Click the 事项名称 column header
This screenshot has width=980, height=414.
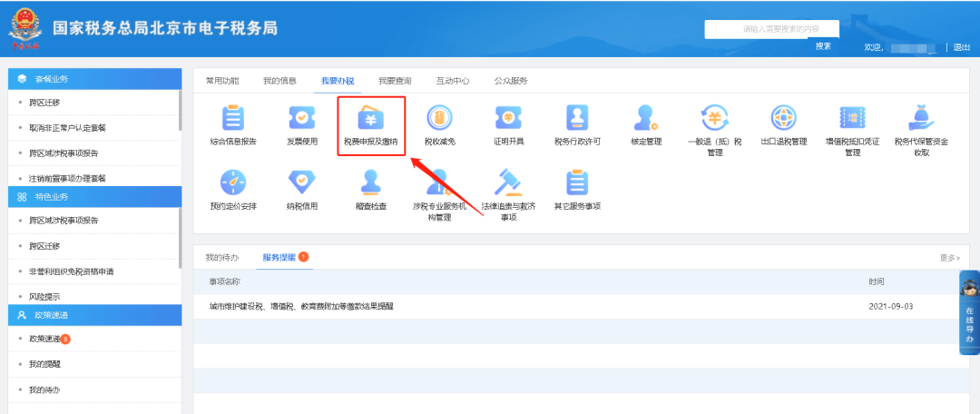[224, 282]
